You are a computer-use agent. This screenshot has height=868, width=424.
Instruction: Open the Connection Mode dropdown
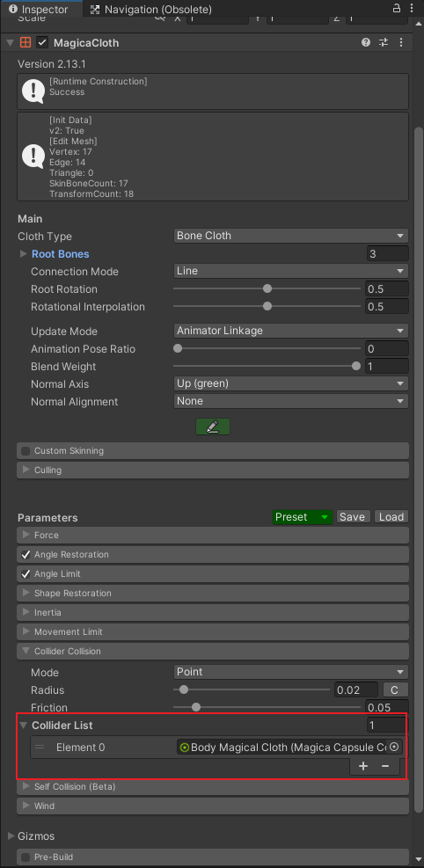tap(290, 271)
